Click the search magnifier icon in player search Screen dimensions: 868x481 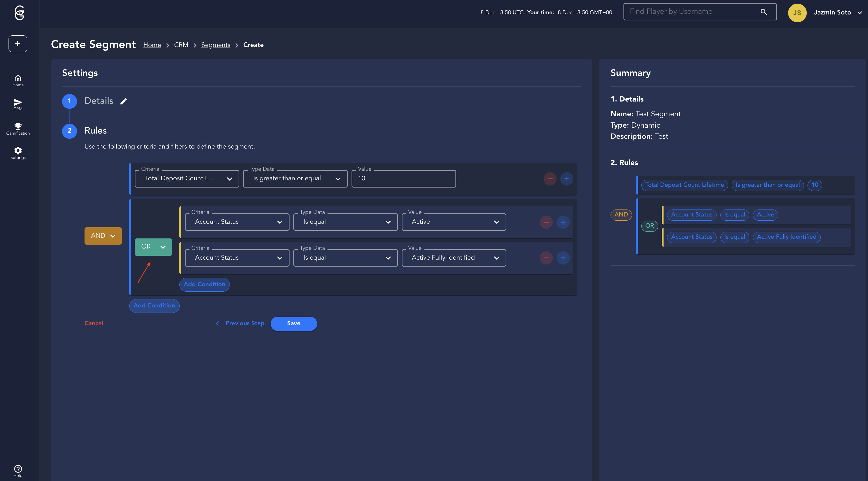pos(764,12)
